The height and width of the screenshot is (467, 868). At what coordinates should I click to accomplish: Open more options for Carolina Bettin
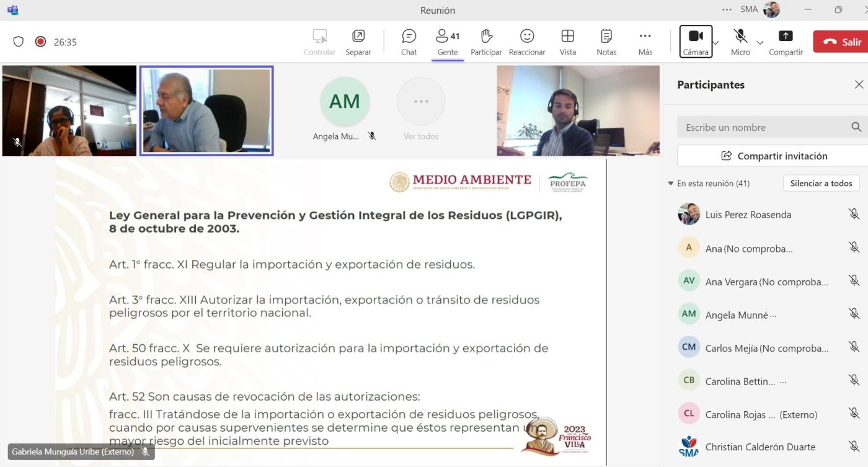[x=782, y=381]
